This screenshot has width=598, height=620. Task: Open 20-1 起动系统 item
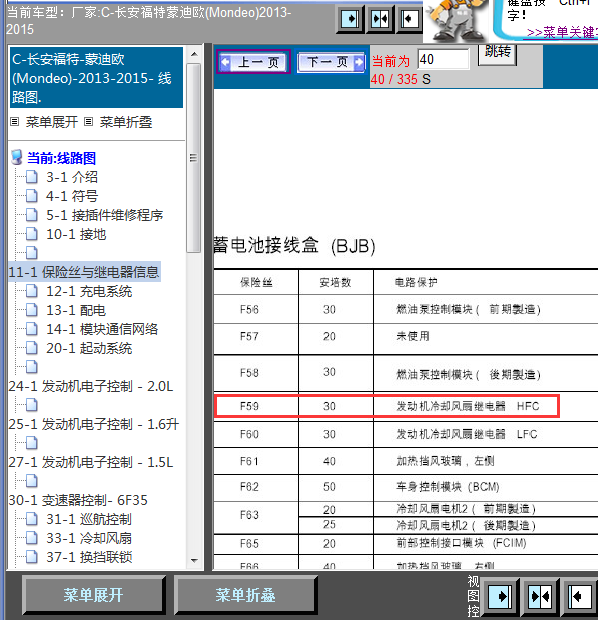click(89, 348)
